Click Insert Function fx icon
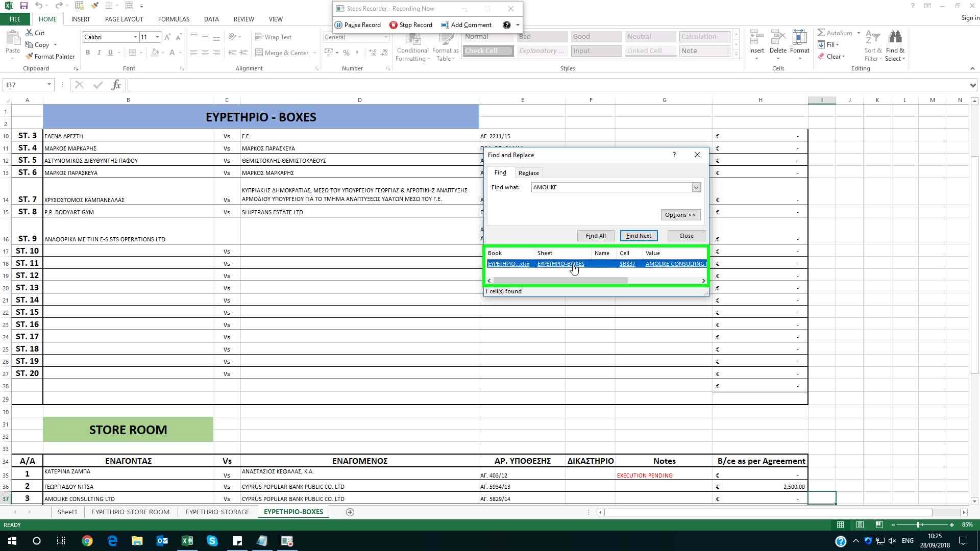This screenshot has width=980, height=551. (116, 85)
